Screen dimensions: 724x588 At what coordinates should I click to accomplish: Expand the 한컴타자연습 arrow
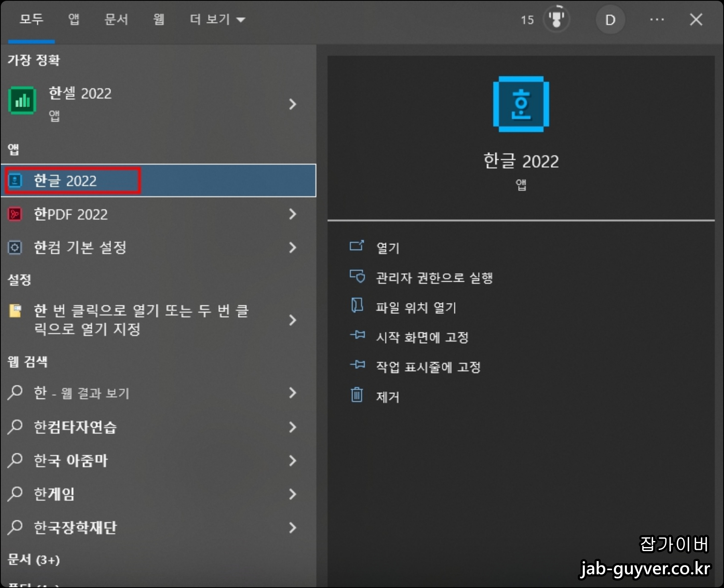coord(293,427)
